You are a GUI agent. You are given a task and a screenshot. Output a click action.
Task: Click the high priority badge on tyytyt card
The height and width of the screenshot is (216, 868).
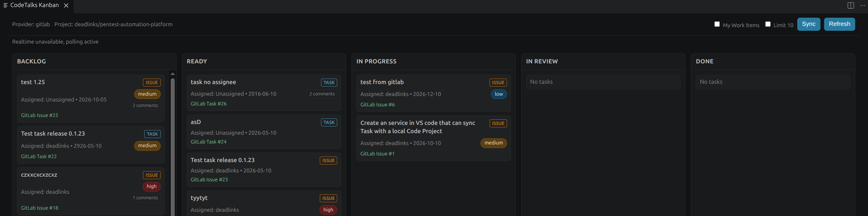tap(328, 210)
